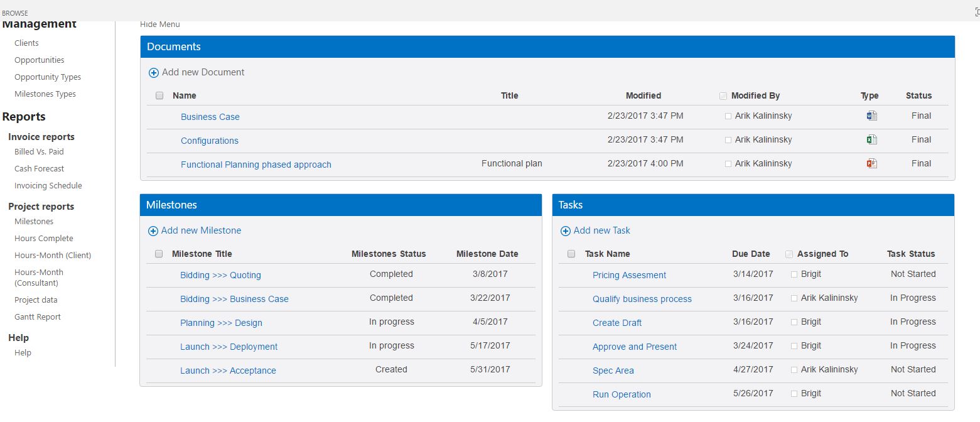This screenshot has width=980, height=422.
Task: Sort documents by Modified column header
Action: click(x=643, y=95)
